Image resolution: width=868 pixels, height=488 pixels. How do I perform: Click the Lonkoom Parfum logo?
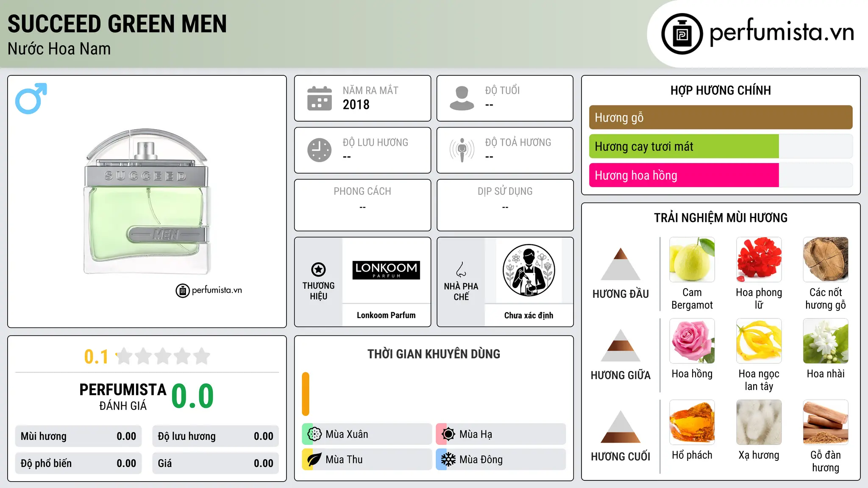(386, 270)
